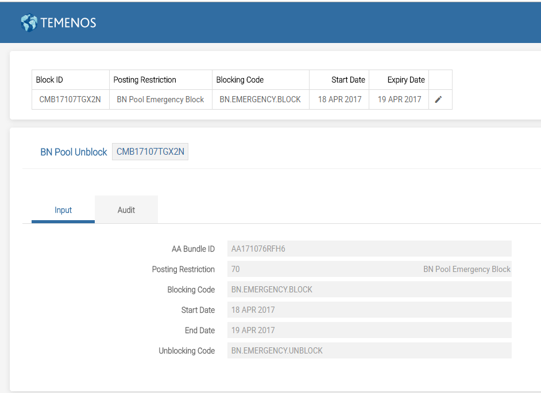Image resolution: width=543 pixels, height=394 pixels.
Task: Select the Input tab
Action: [63, 210]
